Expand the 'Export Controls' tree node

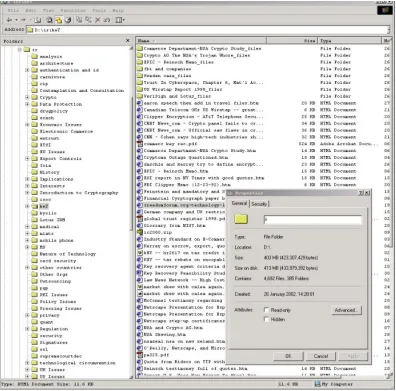[x=27, y=158]
